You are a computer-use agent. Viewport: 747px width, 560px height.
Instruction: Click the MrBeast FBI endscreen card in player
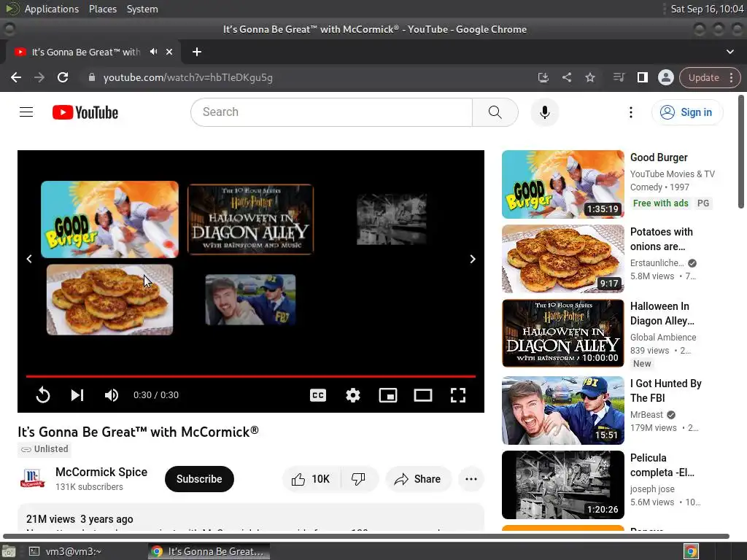point(250,300)
